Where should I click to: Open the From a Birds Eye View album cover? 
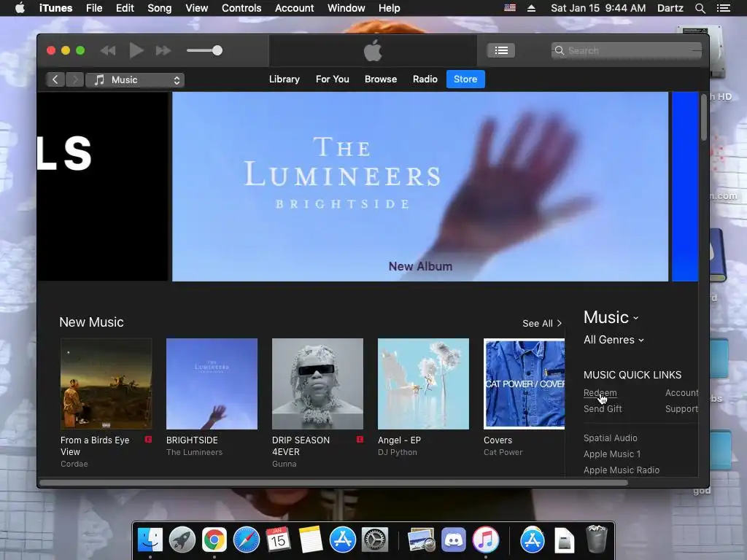[107, 384]
